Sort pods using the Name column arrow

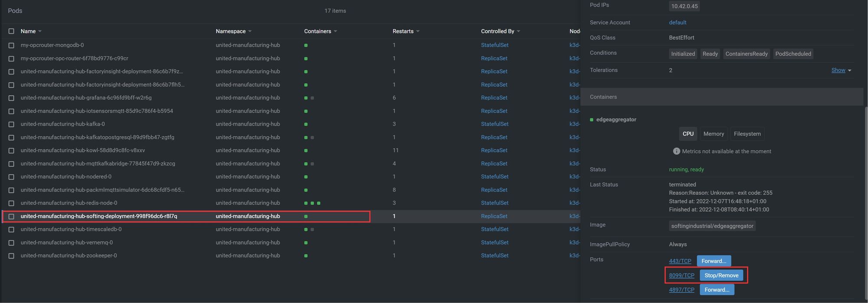tap(40, 31)
